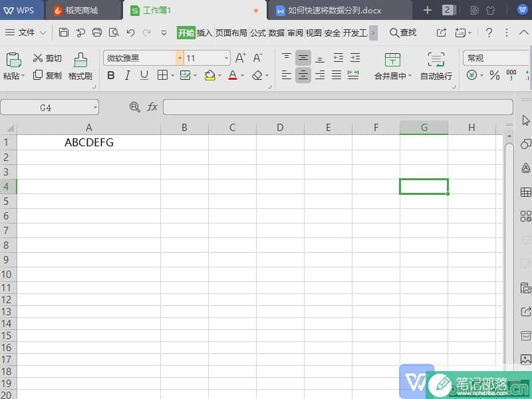Switch to 页面布局 Page Layout tab
This screenshot has width=532, height=399.
(231, 33)
